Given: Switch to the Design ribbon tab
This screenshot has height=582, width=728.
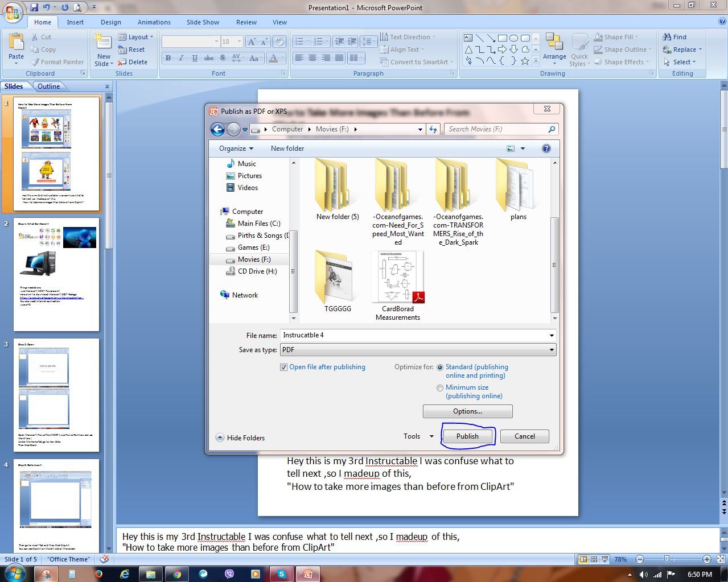Looking at the screenshot, I should [x=111, y=22].
